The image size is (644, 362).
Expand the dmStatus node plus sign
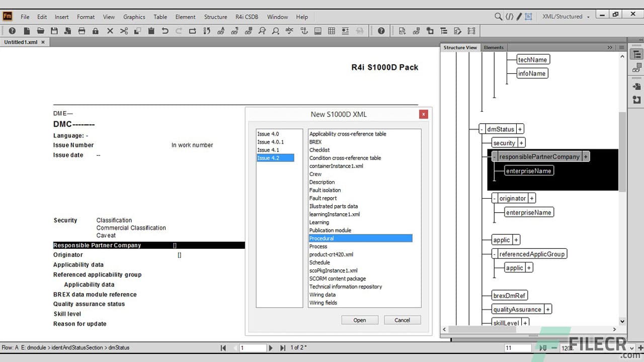(520, 128)
